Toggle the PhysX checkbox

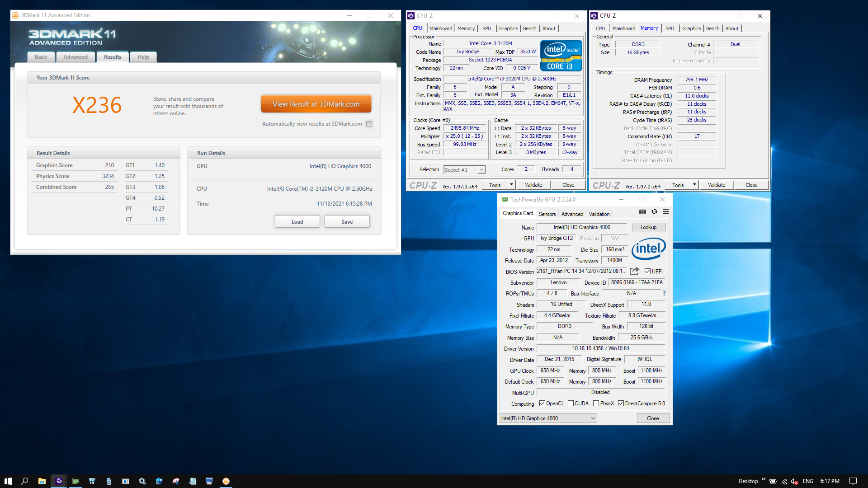(596, 404)
